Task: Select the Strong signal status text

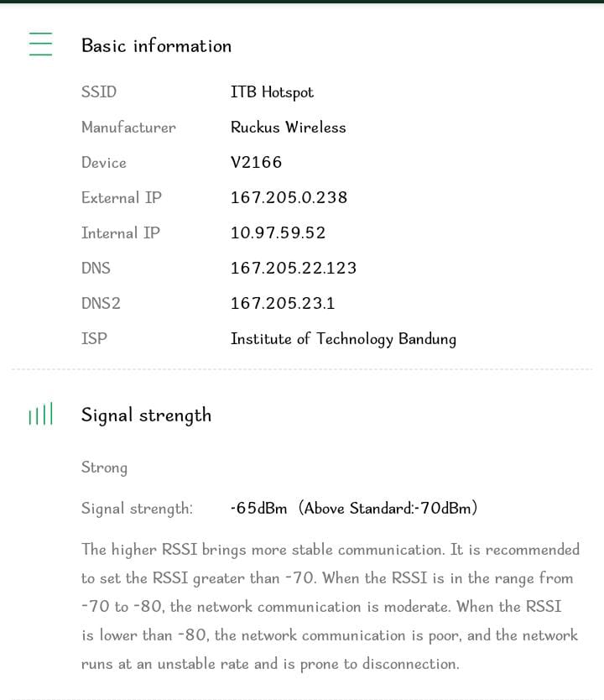Action: point(104,468)
